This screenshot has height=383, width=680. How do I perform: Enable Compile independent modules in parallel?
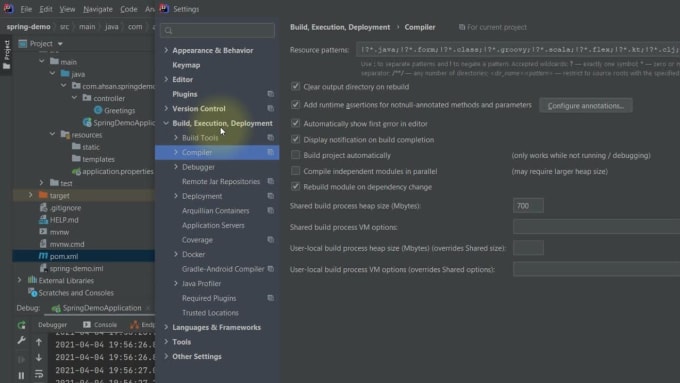point(295,171)
